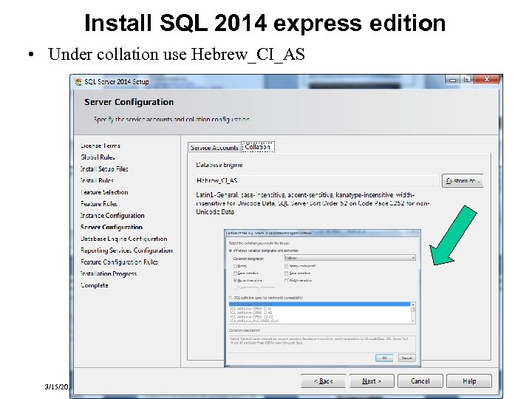
Task: Click Database Engine Configuration step
Action: (x=124, y=239)
